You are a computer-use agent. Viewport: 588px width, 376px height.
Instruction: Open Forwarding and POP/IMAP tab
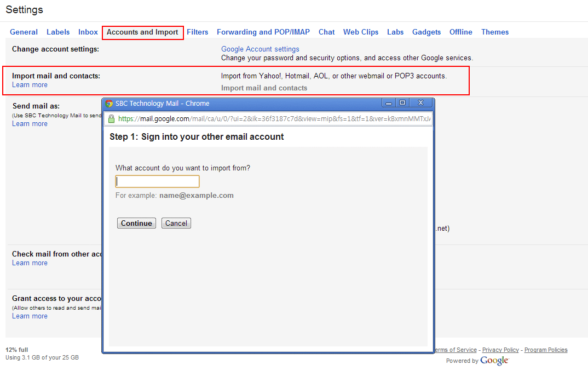click(x=263, y=32)
